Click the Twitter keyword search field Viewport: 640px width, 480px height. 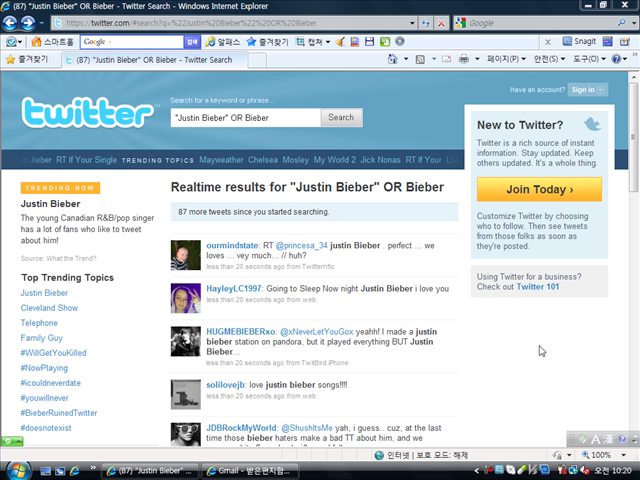point(246,118)
